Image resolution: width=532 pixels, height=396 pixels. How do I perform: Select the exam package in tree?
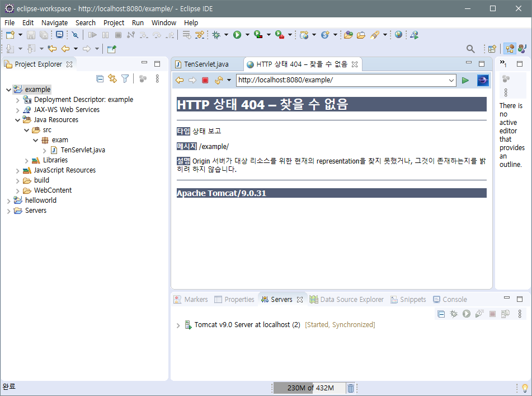coord(60,140)
